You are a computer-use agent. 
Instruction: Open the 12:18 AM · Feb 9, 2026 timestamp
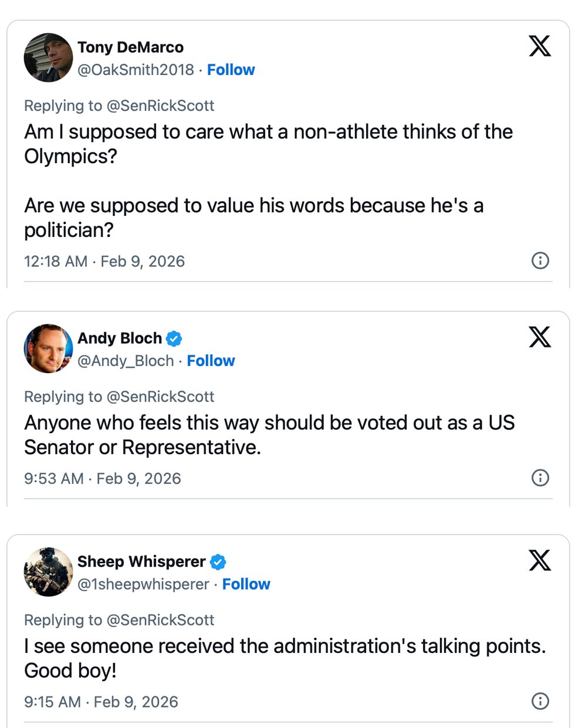coord(104,262)
